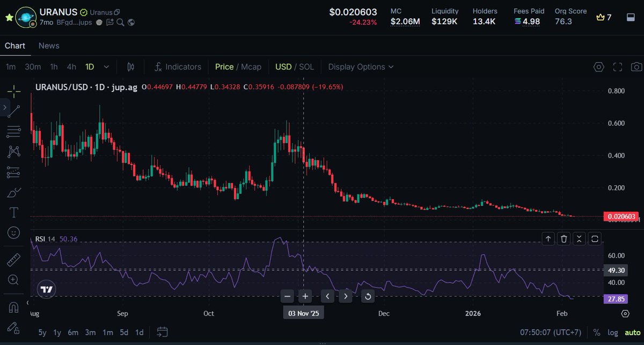Reset the chart view
Screen dimensions: 644x345
(x=368, y=296)
